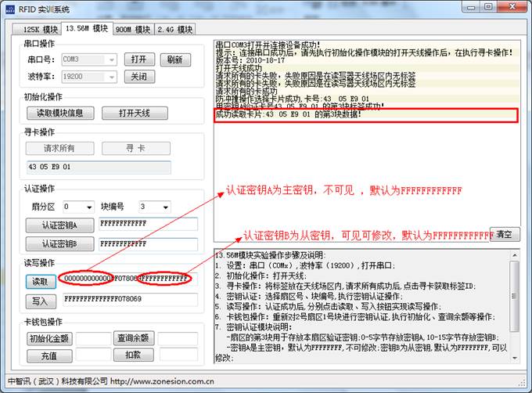Click 读取模块信息 button
532x393 pixels.
(60, 113)
